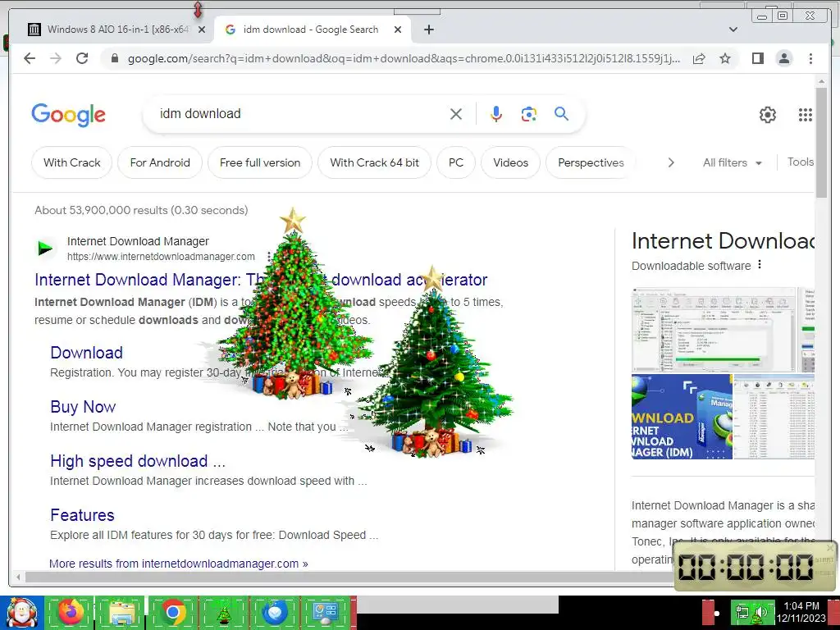This screenshot has height=630, width=840.
Task: Open a new tab with plus button
Action: click(x=428, y=30)
